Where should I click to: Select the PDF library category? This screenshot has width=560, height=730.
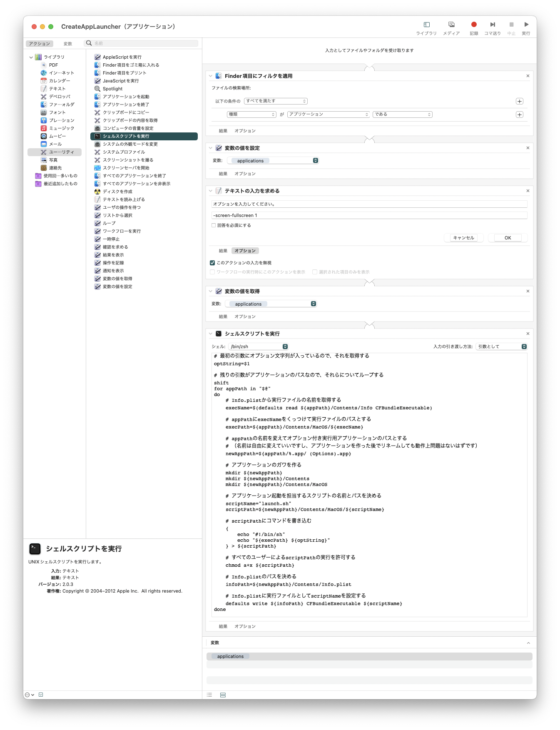(53, 65)
